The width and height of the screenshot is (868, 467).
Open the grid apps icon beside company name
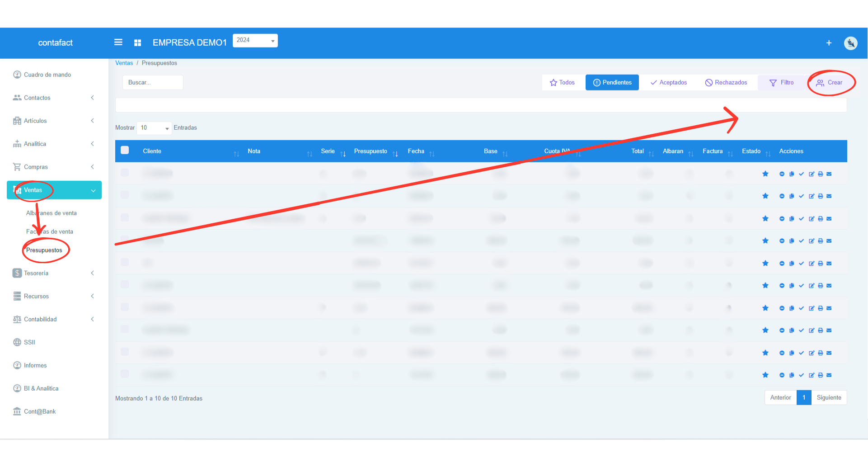pos(138,42)
